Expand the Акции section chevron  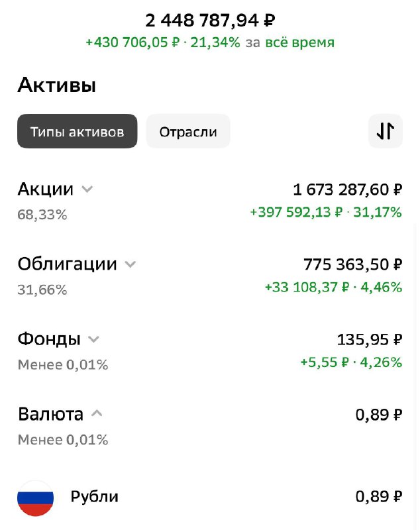click(x=87, y=189)
